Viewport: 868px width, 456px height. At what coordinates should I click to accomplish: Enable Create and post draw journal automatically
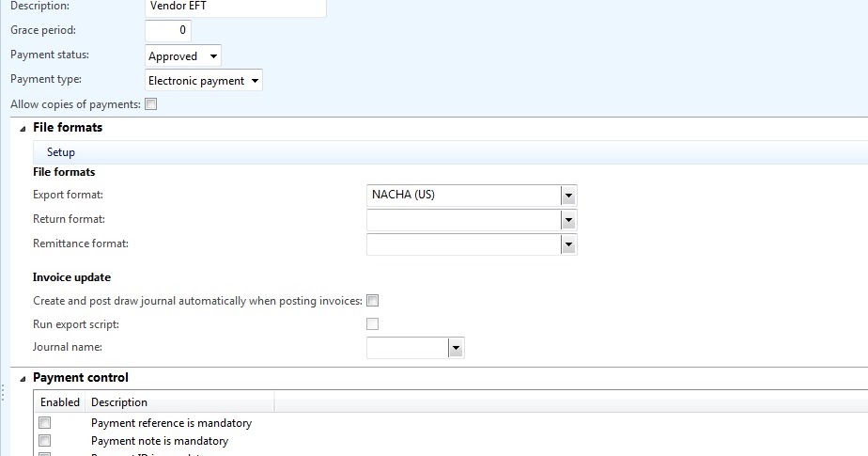[373, 301]
